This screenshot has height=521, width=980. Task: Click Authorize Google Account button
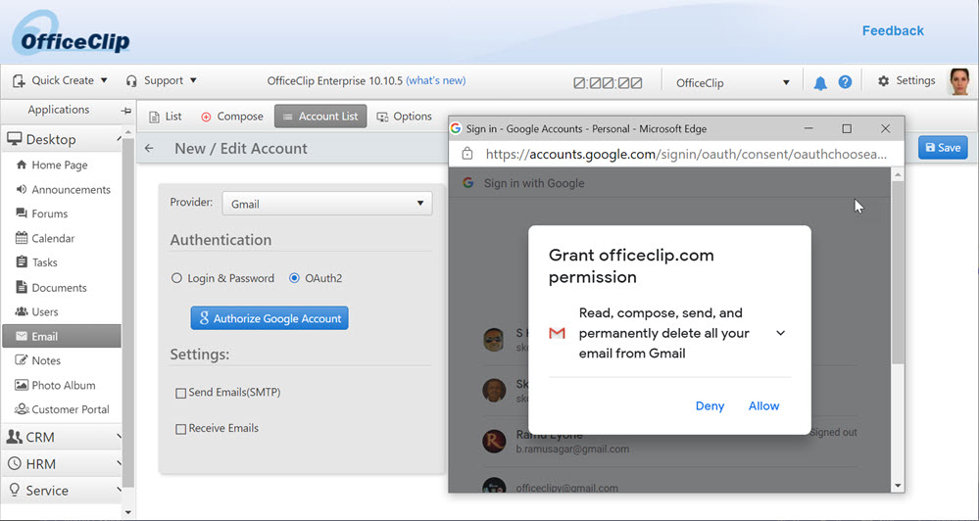coord(269,318)
